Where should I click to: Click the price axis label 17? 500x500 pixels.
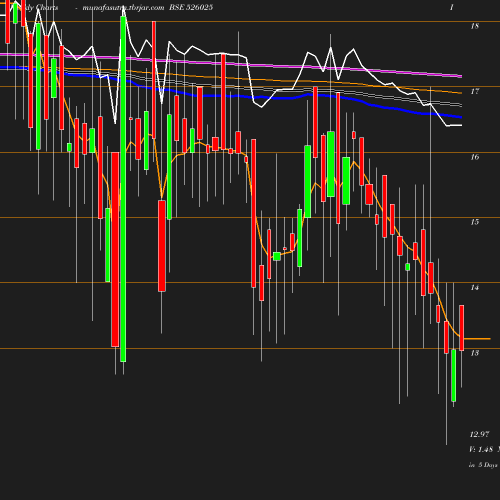pos(475,91)
